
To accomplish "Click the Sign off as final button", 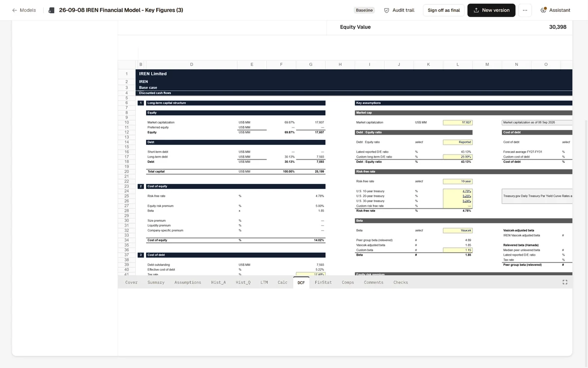I will [x=443, y=10].
